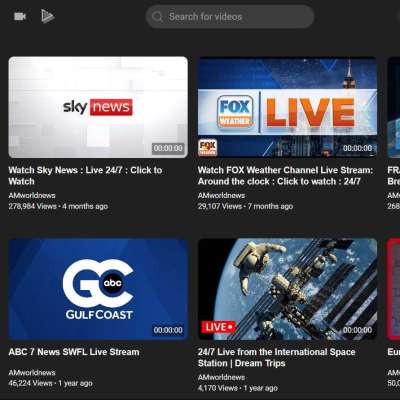Click AMworldnews under FOX Weather video

(221, 195)
